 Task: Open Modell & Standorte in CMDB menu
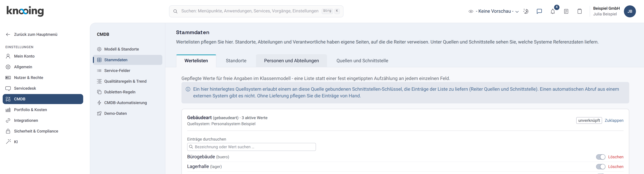[x=128, y=49]
